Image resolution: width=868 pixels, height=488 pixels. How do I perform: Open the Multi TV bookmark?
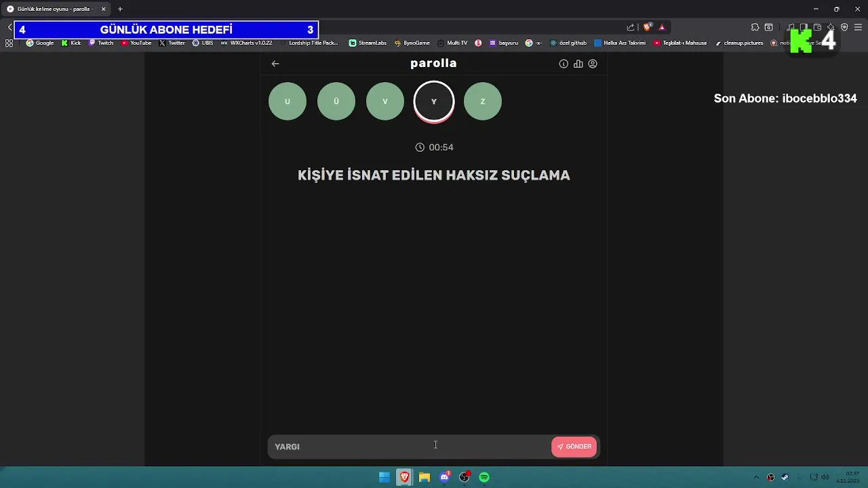452,43
